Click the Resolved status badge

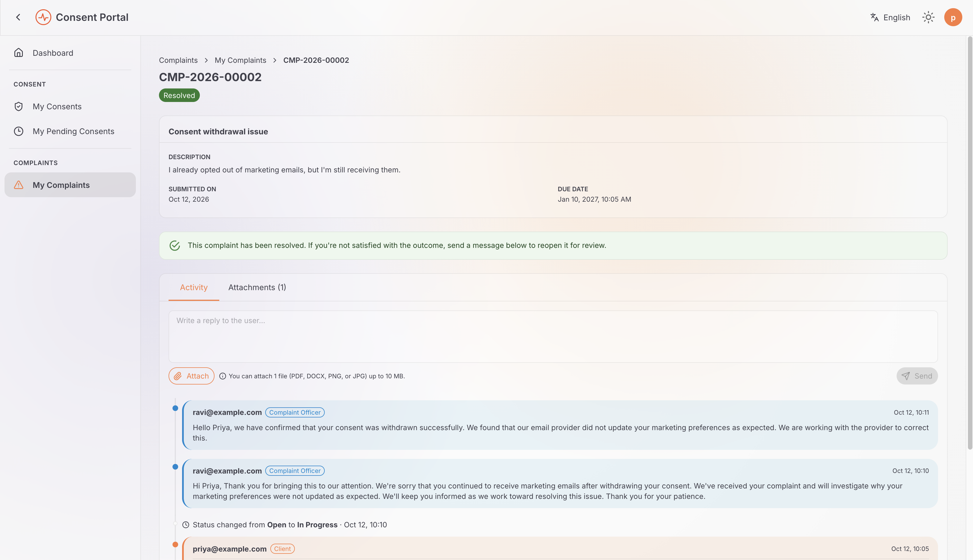pos(179,95)
